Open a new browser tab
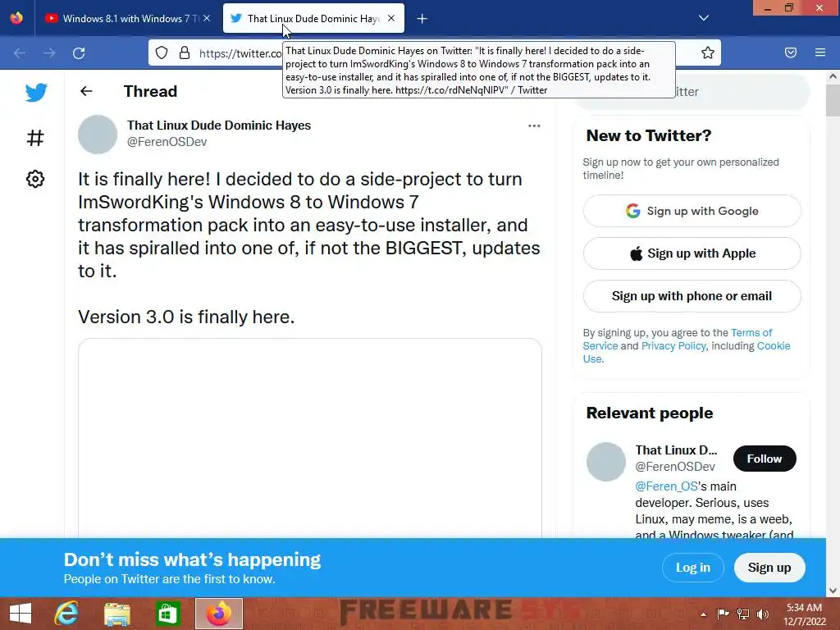This screenshot has width=840, height=630. pos(422,19)
